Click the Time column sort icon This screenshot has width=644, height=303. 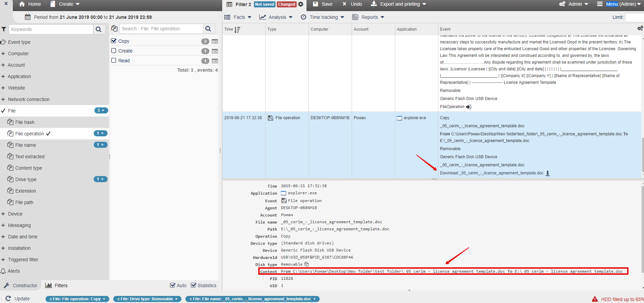[237, 30]
